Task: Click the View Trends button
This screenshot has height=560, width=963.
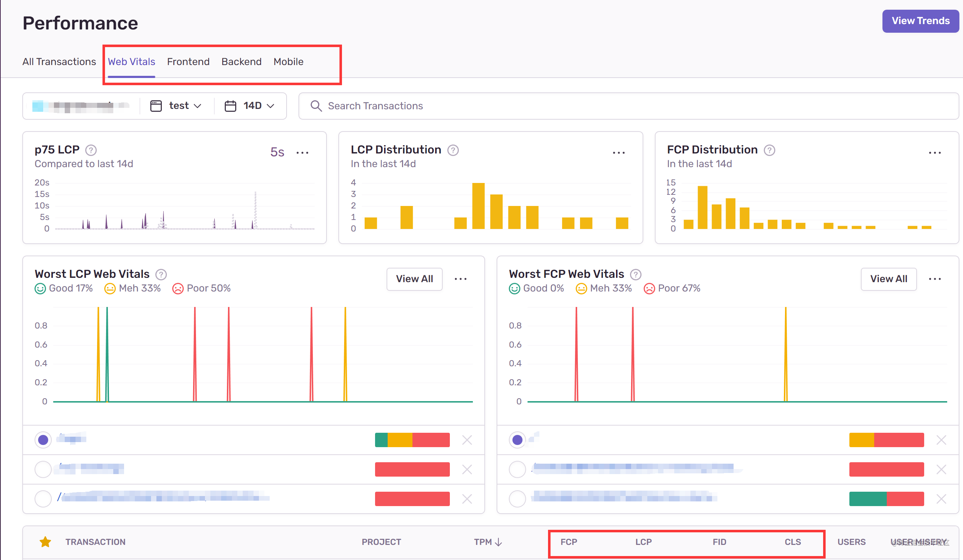Action: pos(920,21)
